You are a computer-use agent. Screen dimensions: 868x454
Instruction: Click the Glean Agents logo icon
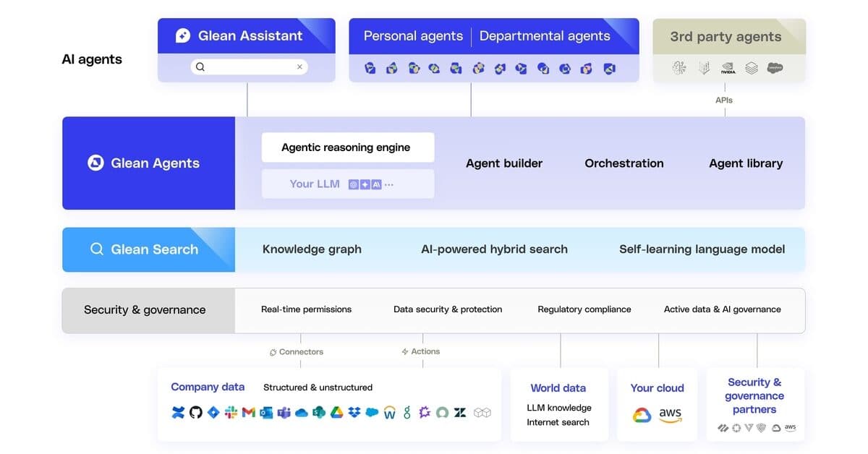click(x=95, y=163)
